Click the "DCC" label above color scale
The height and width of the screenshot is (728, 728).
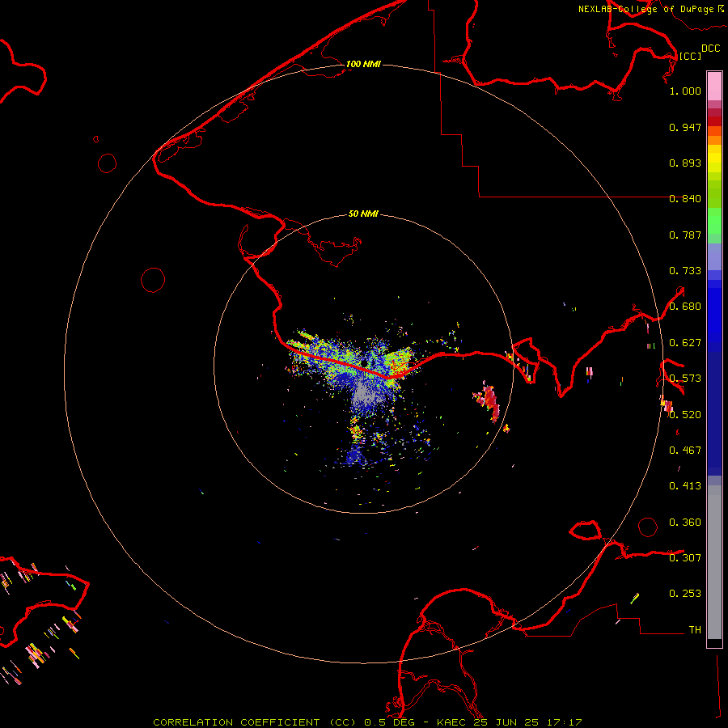[710, 49]
